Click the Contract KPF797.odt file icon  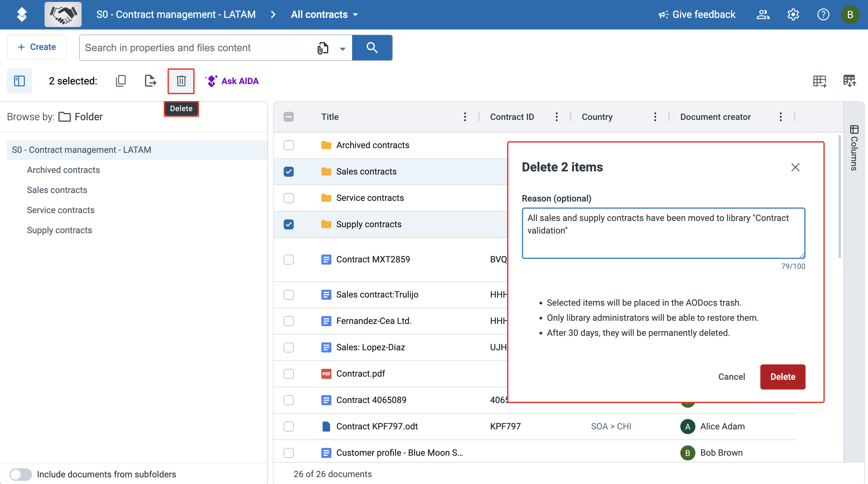coord(326,427)
